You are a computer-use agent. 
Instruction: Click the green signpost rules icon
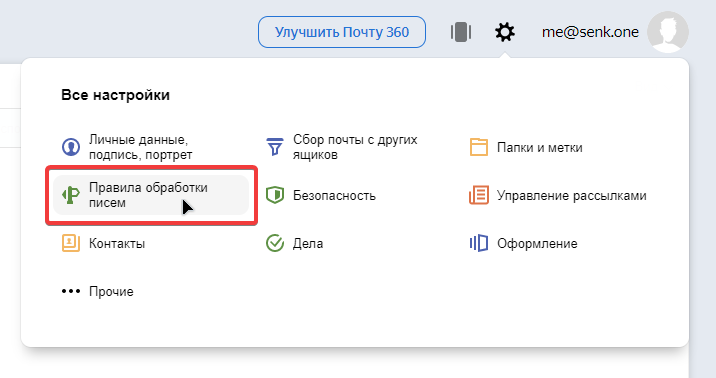coord(71,195)
